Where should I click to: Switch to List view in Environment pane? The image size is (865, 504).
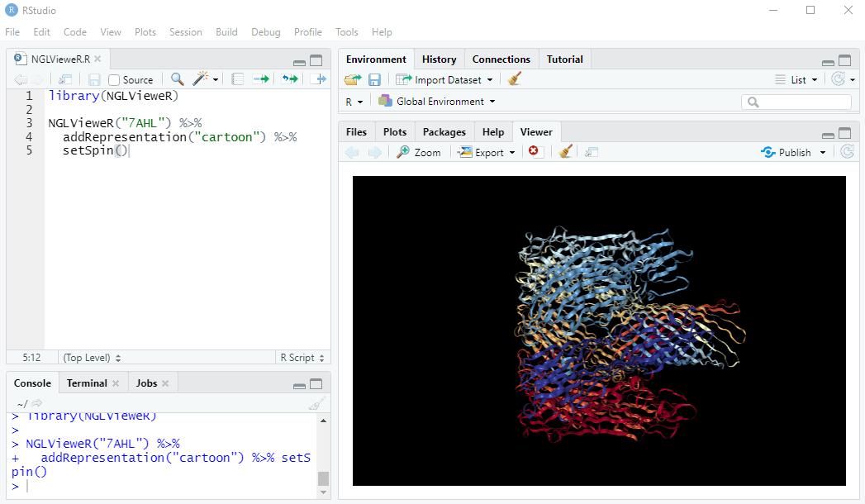[x=796, y=79]
